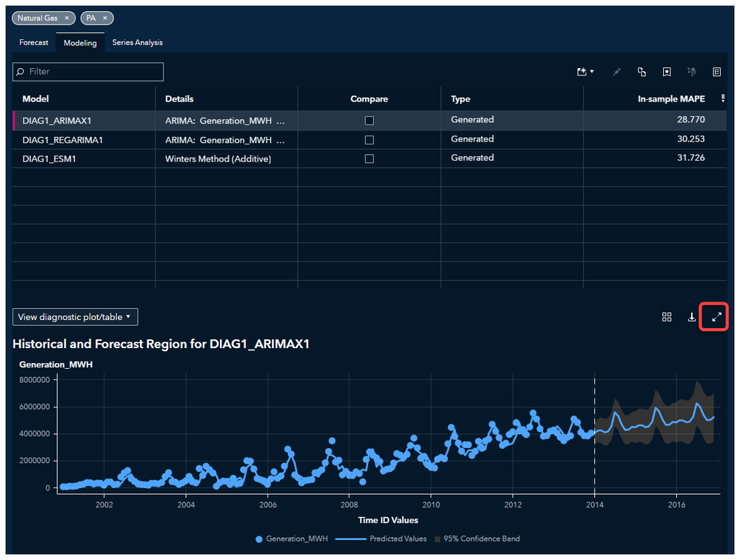Open the new model dropdown arrow
The height and width of the screenshot is (560, 740).
point(591,72)
